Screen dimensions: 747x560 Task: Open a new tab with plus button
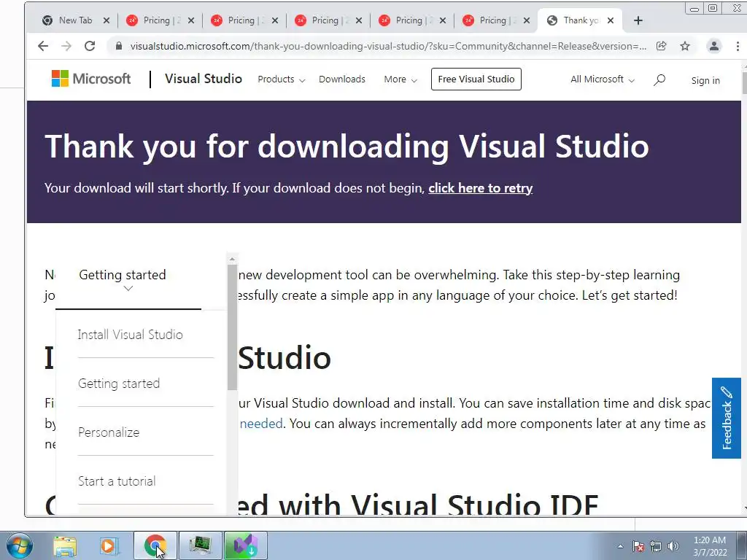[638, 20]
